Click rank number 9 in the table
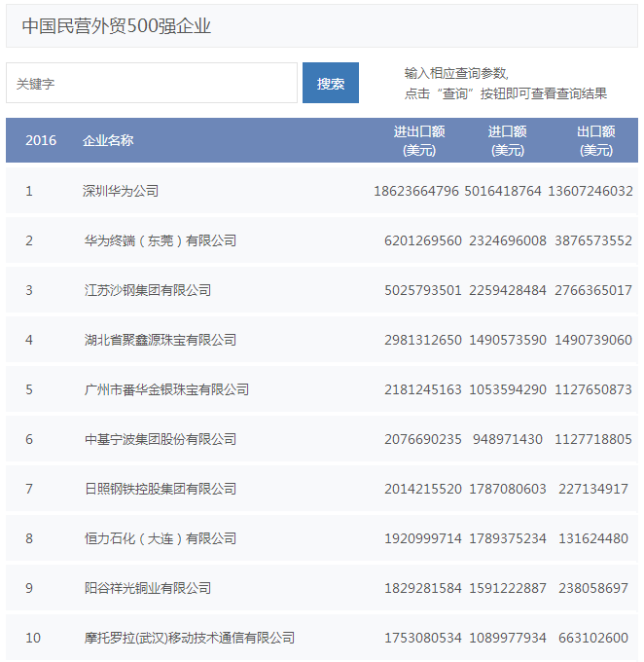Viewport: 644px width, 662px height. (x=29, y=588)
